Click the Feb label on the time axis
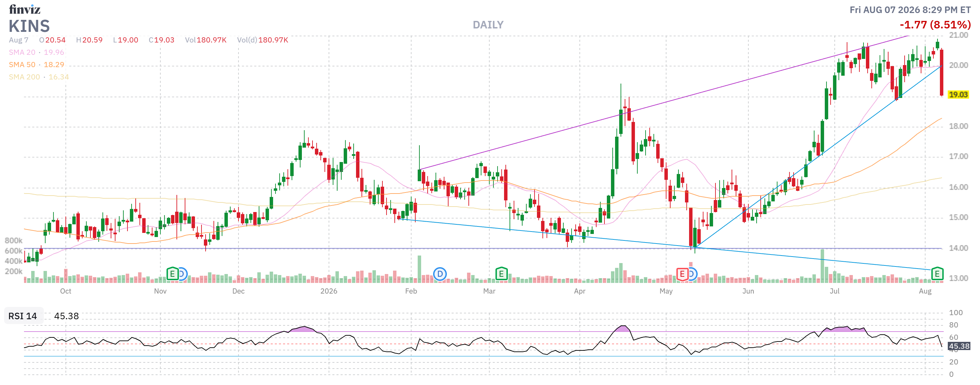 tap(411, 291)
